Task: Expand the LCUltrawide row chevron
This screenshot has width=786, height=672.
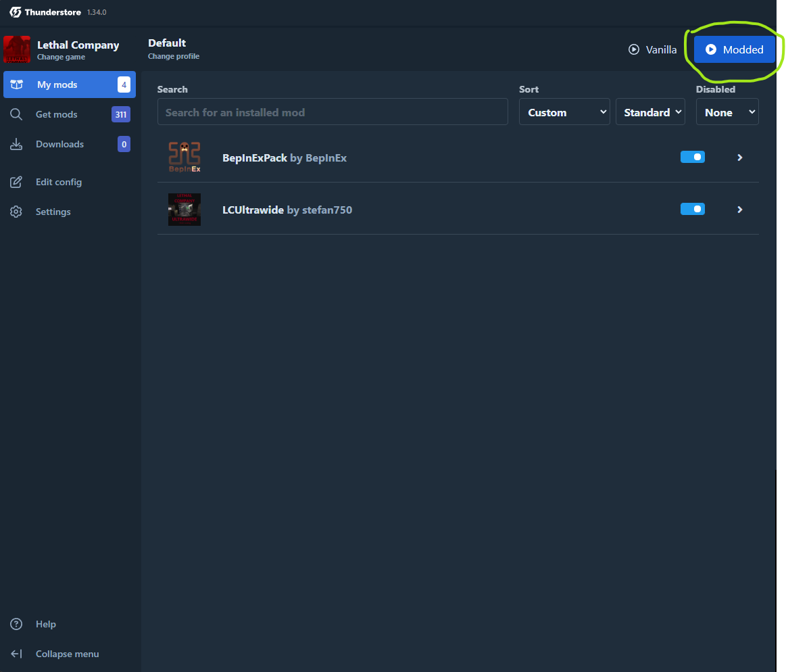Action: (x=740, y=210)
